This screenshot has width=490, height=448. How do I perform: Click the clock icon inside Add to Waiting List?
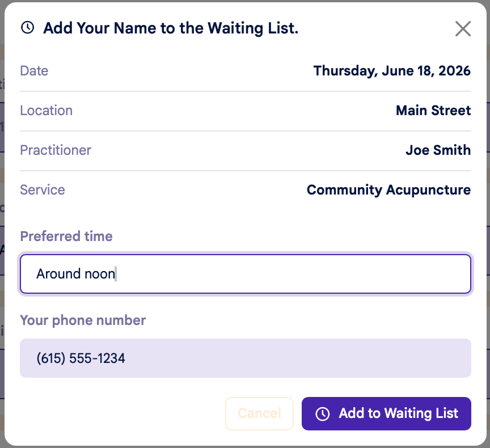(x=323, y=414)
